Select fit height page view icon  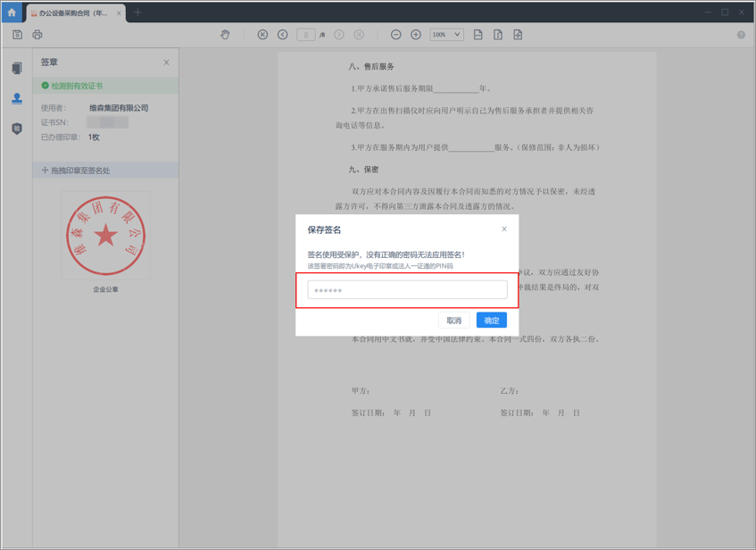pos(497,35)
